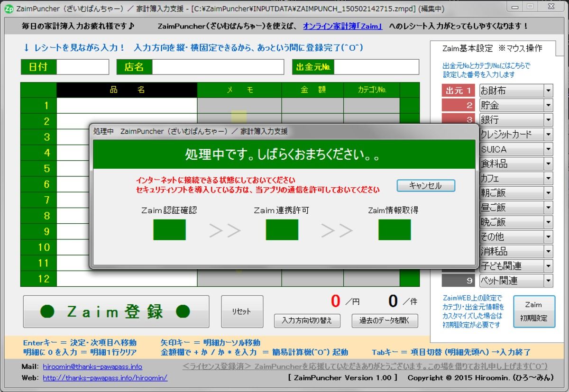
Task: Expand the 昼ご飯 dropdown
Action: pos(548,208)
